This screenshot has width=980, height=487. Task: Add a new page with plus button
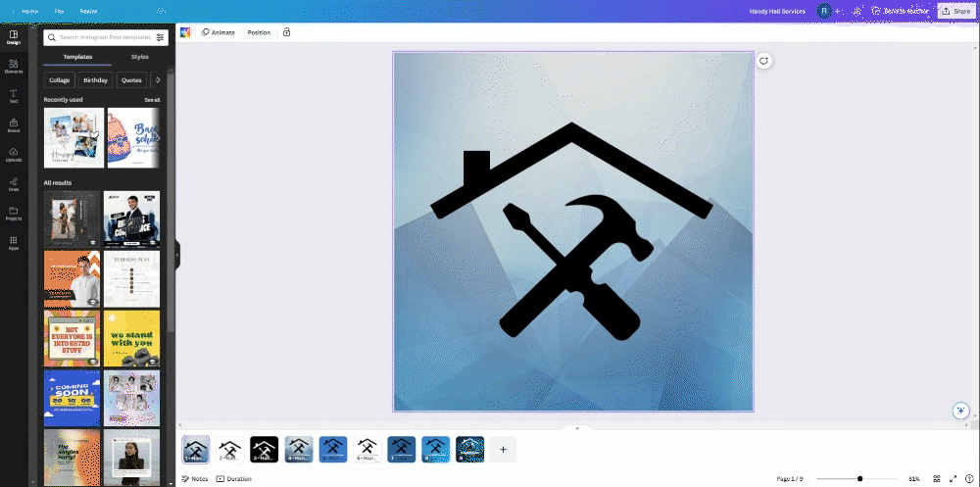pos(503,450)
